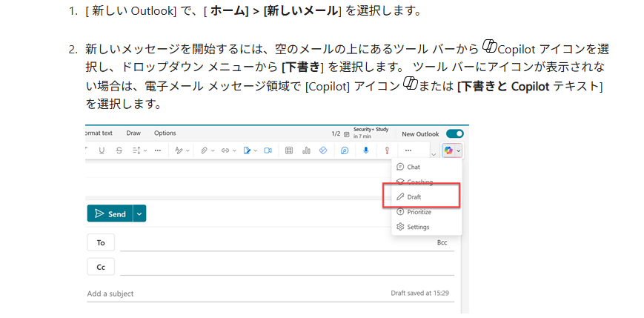Expand the ribbon collapse chevron
This screenshot has width=644, height=318.
[434, 154]
